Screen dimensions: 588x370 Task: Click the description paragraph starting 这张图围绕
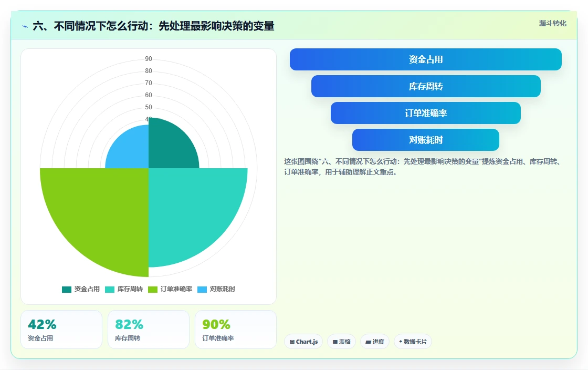click(423, 167)
